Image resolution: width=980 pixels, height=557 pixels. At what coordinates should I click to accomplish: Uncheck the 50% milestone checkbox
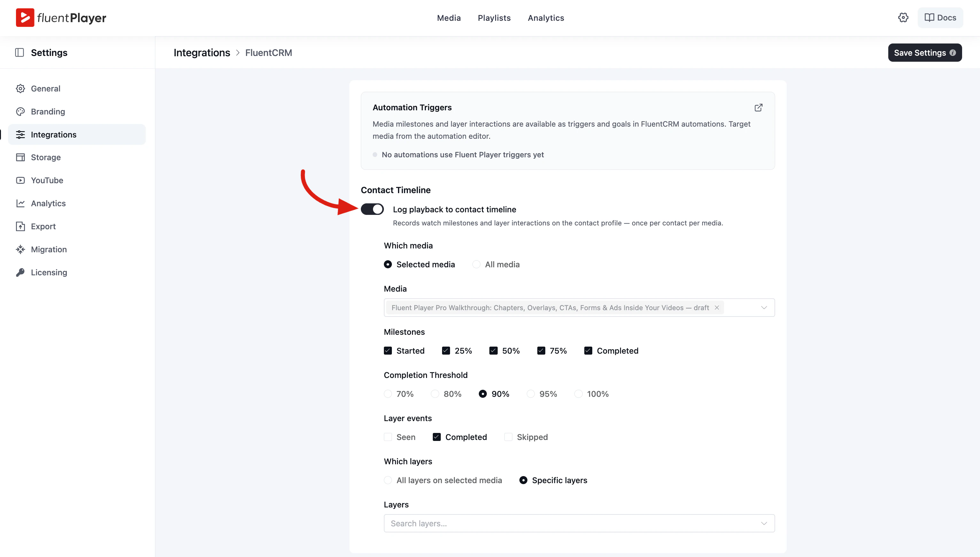tap(493, 350)
